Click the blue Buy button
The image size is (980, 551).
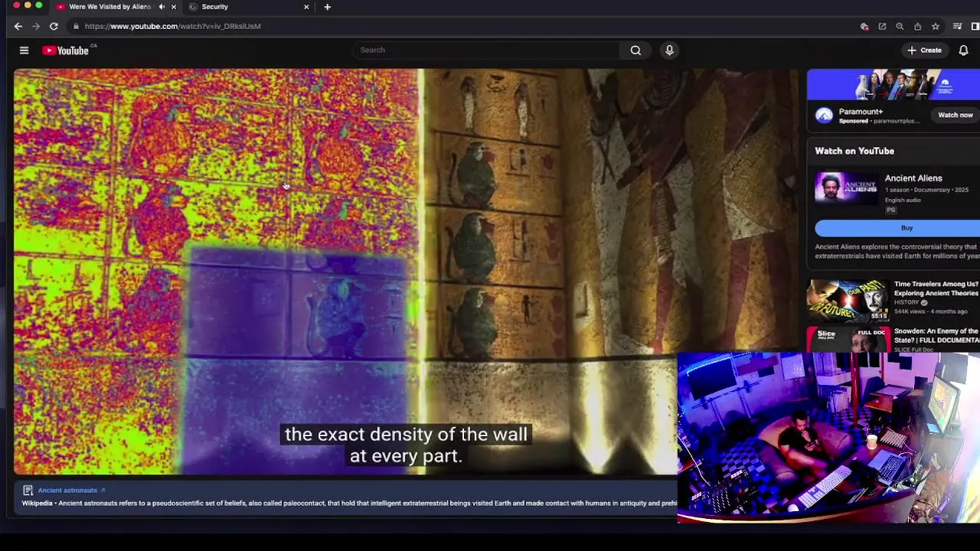click(x=897, y=228)
